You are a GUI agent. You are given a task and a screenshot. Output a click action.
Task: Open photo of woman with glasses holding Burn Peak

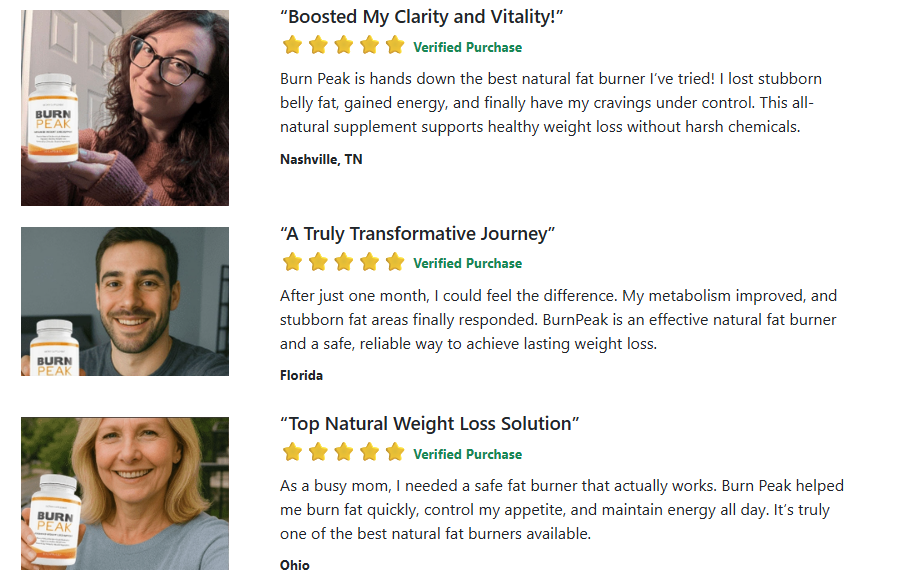[125, 108]
